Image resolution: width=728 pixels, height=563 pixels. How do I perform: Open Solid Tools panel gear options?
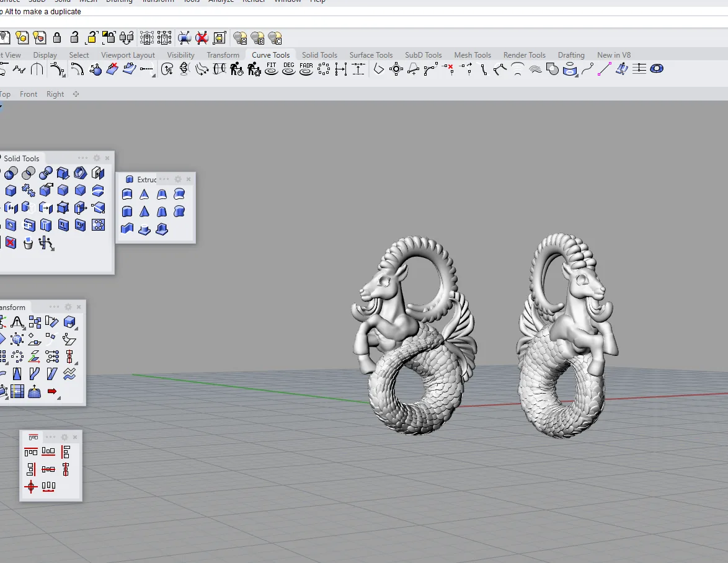tap(97, 158)
